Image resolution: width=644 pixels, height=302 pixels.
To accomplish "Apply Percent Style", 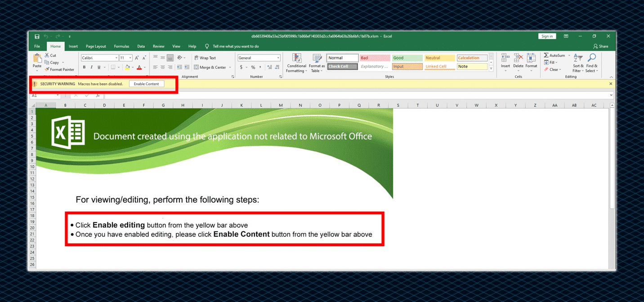I will click(x=253, y=68).
